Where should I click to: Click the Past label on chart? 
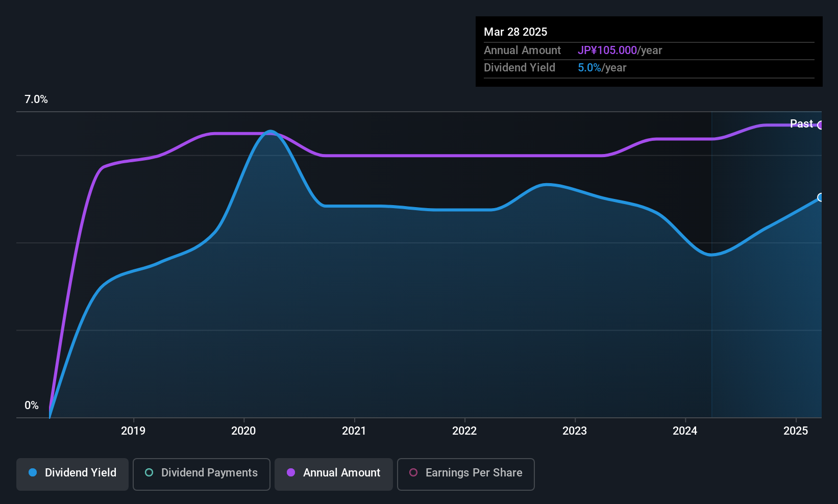tap(801, 123)
